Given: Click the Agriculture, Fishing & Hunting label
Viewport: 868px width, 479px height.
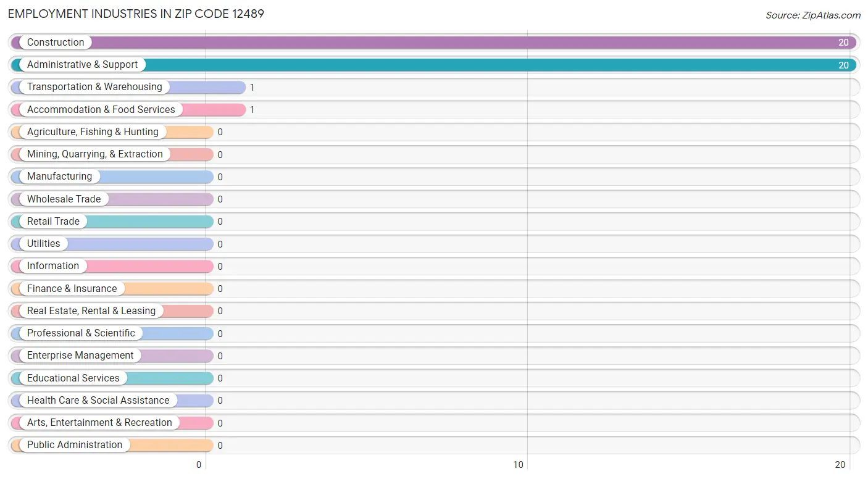Looking at the screenshot, I should click(x=93, y=132).
